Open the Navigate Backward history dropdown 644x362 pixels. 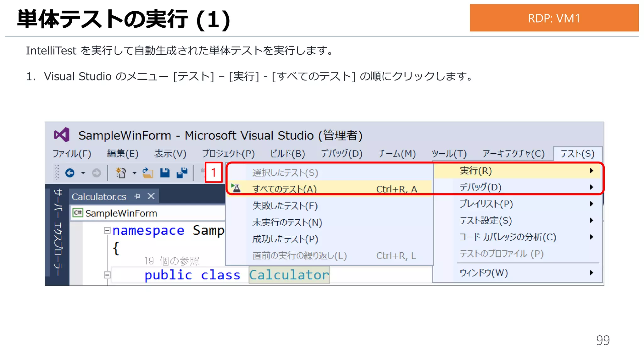click(83, 173)
